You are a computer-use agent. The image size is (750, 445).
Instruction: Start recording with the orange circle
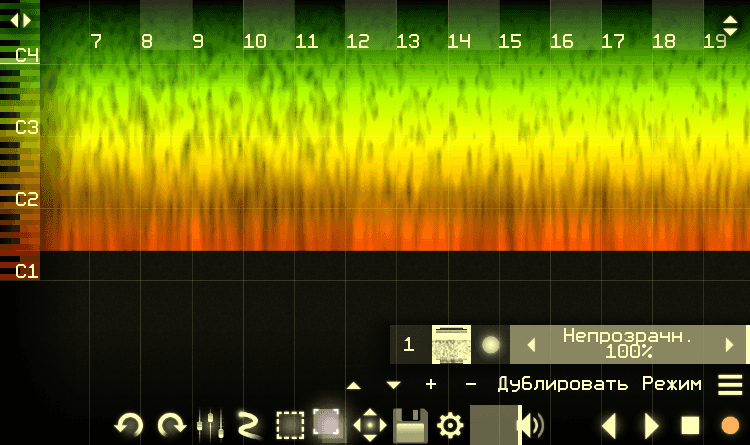point(730,425)
